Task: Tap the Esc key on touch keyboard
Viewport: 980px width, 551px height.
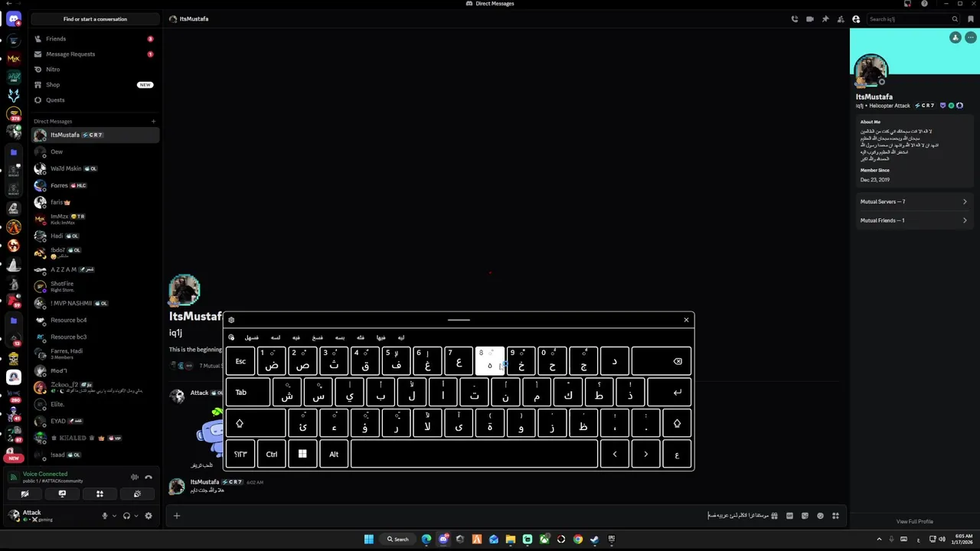Action: (240, 361)
